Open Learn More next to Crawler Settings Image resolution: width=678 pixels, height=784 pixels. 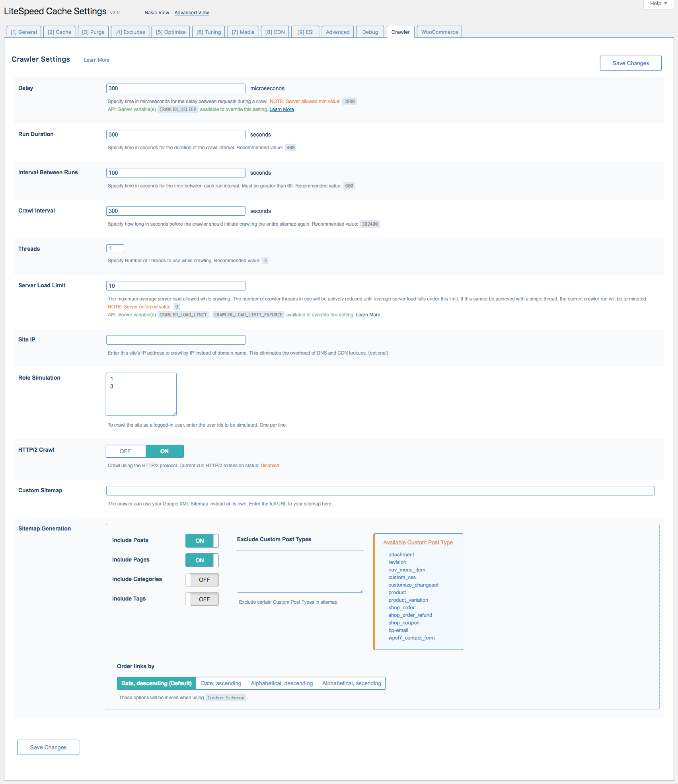coord(96,60)
